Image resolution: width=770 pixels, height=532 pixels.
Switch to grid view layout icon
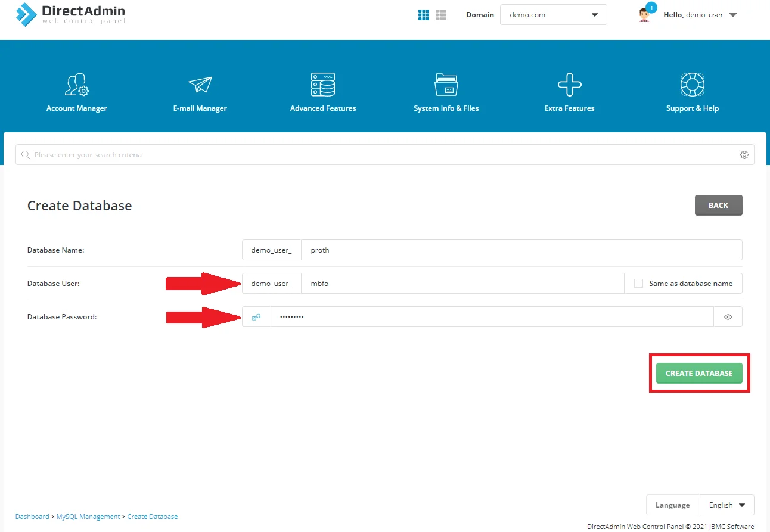click(x=424, y=15)
